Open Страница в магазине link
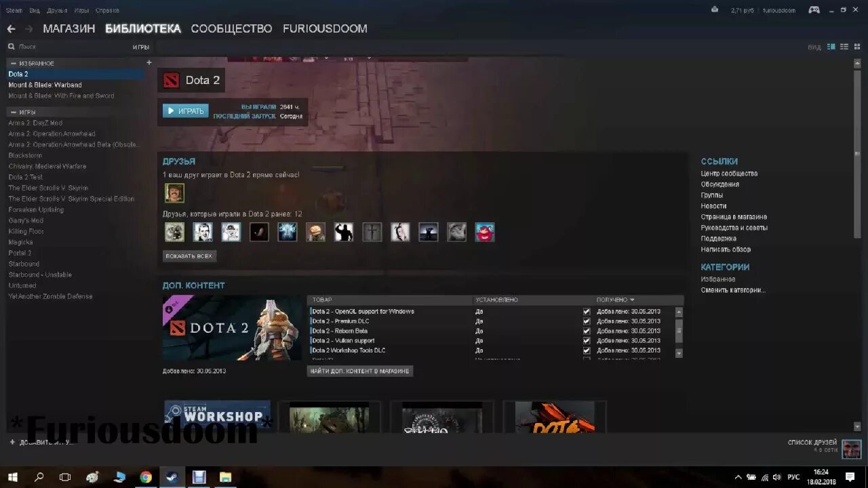 [x=734, y=217]
